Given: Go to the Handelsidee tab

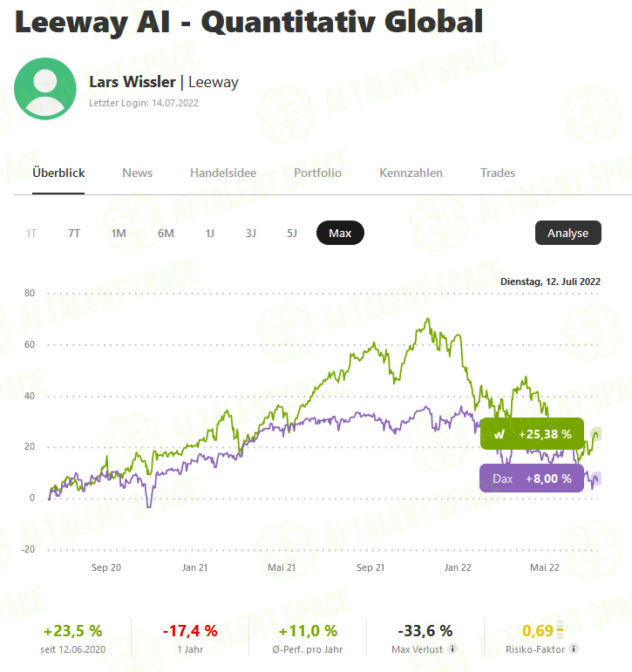Looking at the screenshot, I should pos(223,173).
